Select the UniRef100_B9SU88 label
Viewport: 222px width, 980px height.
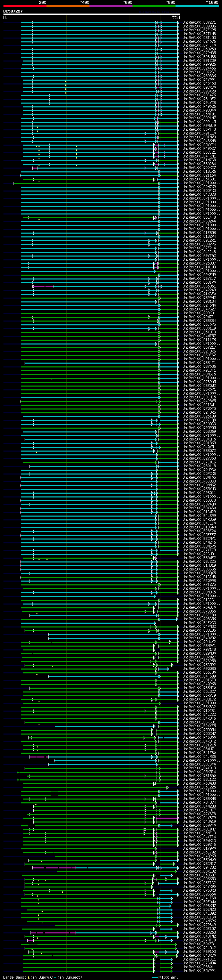pyautogui.click(x=199, y=57)
